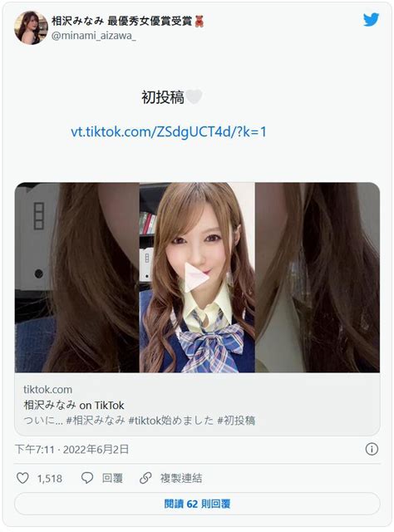Viewport: 394px width, 532px height.
Task: Click the card description with hashtags
Action: tap(139, 421)
